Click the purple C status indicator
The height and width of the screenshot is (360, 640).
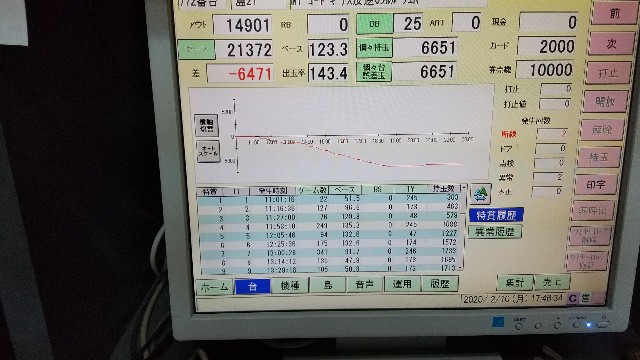[x=572, y=298]
